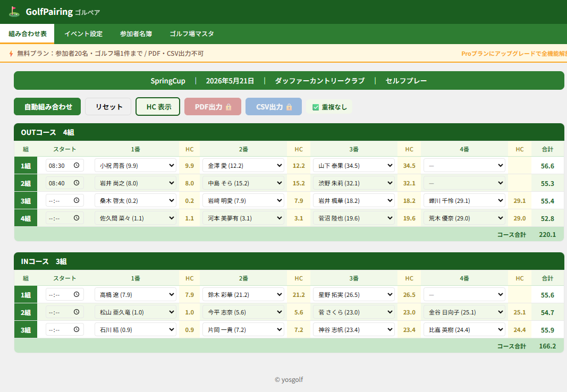This screenshot has height=392, width=567.
Task: Click GolfPairing title text
Action: (x=49, y=12)
